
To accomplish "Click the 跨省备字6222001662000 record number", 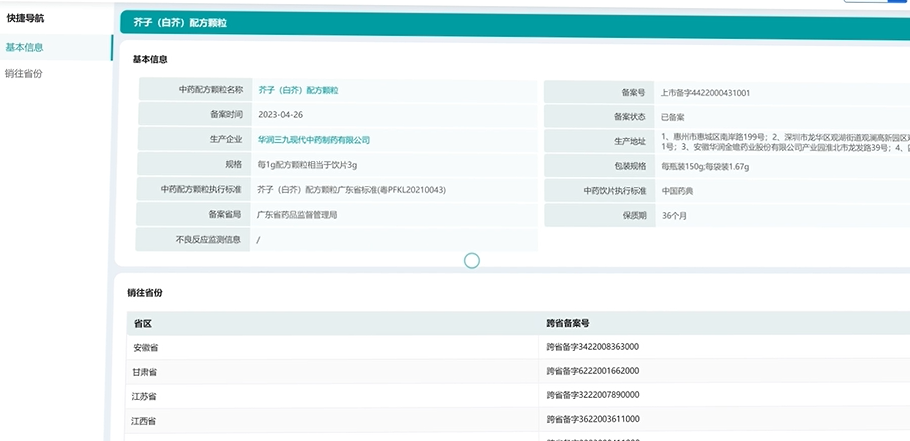I will coord(593,372).
